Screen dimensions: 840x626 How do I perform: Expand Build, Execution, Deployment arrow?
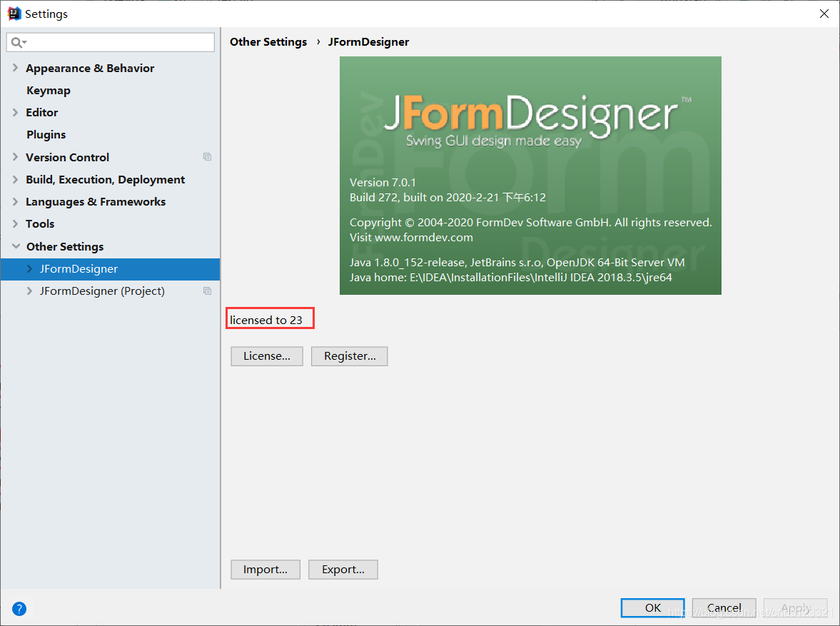pyautogui.click(x=15, y=179)
